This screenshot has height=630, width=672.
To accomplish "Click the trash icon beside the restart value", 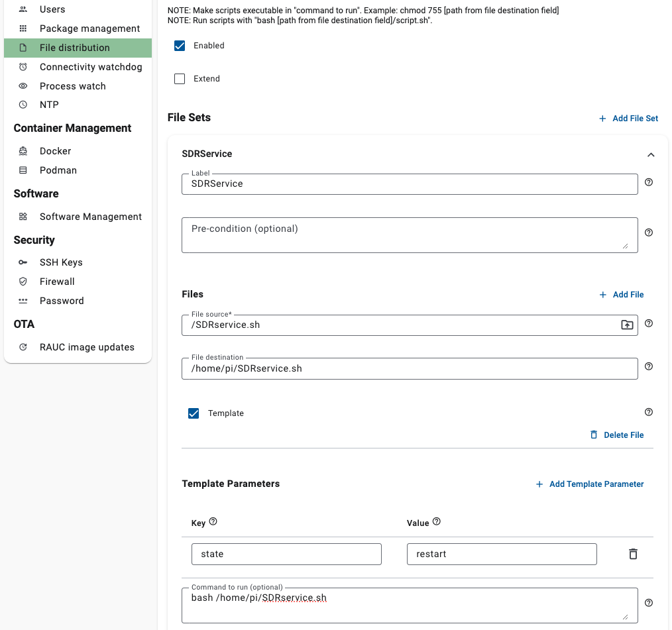I will coord(633,554).
